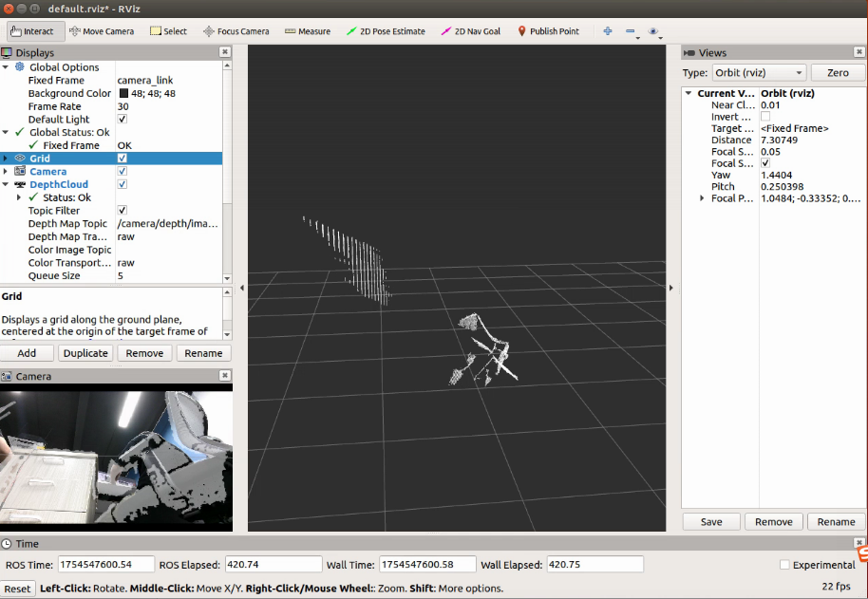Click the Time panel clock icon
868x599 pixels.
(7, 544)
